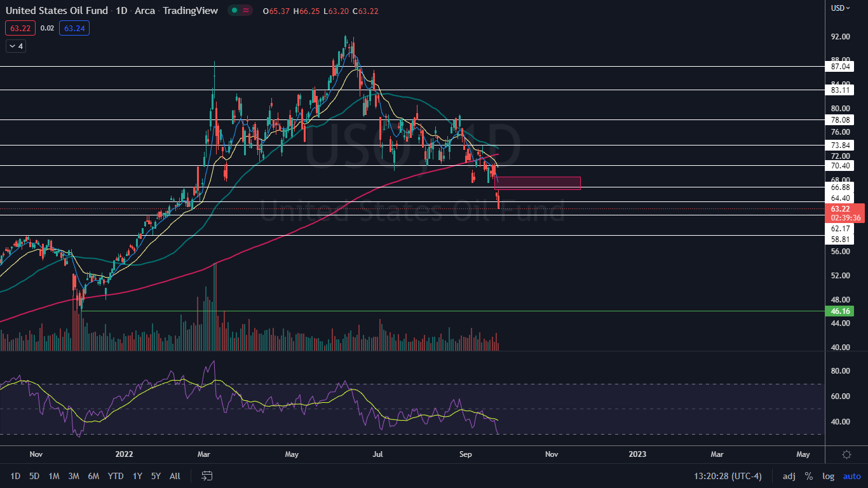This screenshot has width=868, height=488.
Task: Click the sell price button 63.22
Action: pyautogui.click(x=20, y=28)
